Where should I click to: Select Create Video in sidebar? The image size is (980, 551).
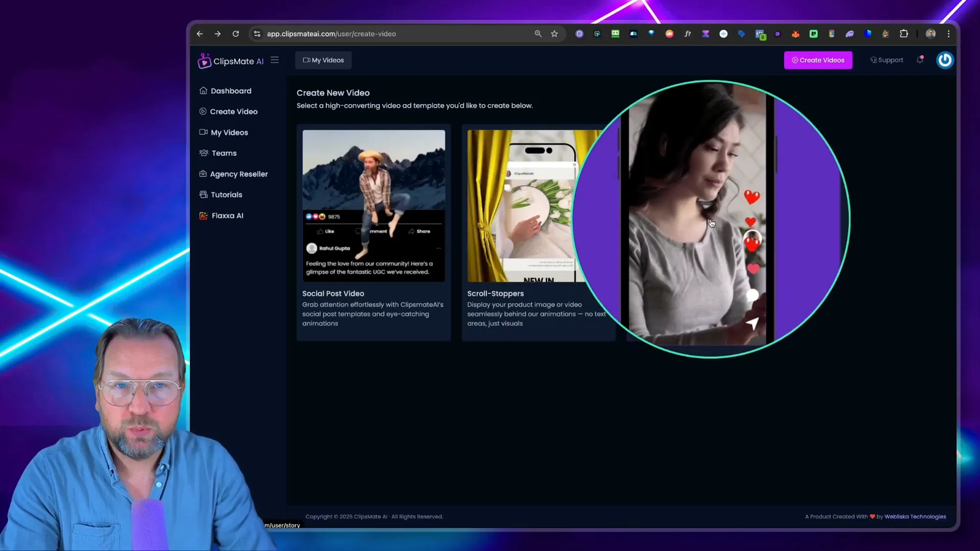click(228, 111)
